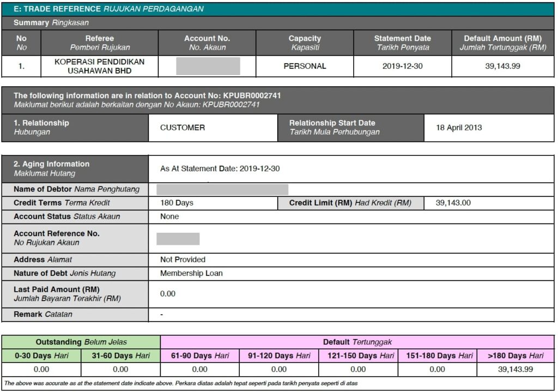The height and width of the screenshot is (392, 558).
Task: Select the redacted account number in summary row
Action: [208, 66]
